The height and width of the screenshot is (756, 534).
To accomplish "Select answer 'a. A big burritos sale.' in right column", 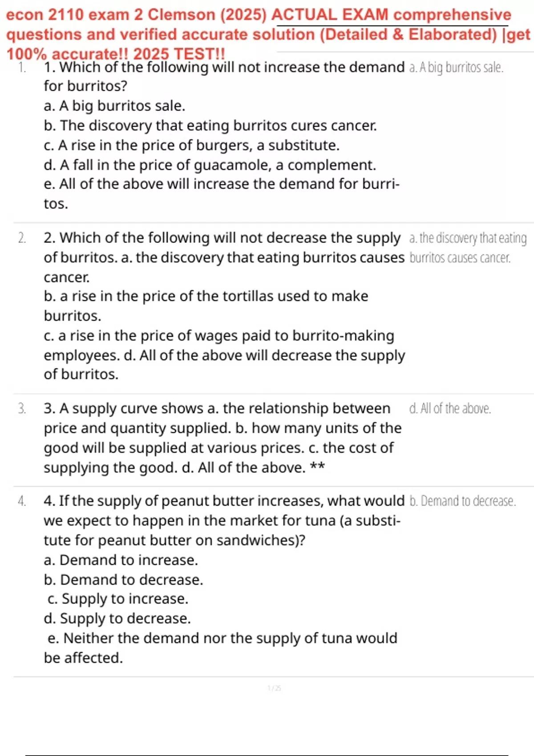I will [x=456, y=68].
